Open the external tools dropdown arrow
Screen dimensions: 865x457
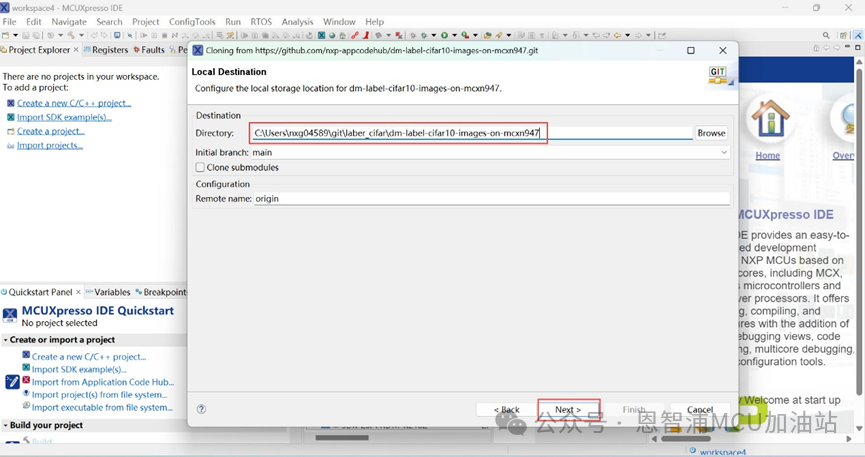[x=475, y=35]
